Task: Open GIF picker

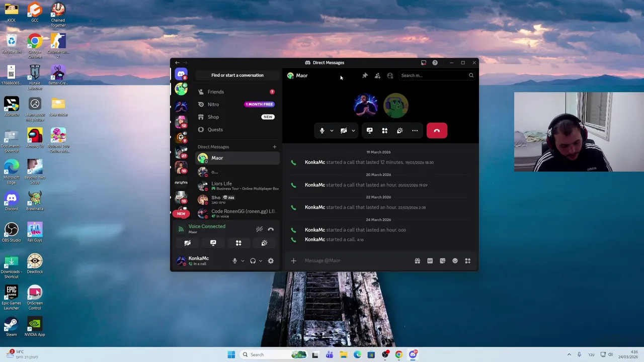Action: 430,260
